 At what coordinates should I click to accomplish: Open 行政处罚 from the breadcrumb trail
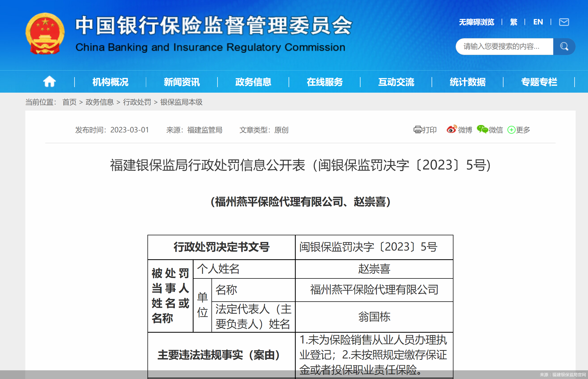(137, 102)
